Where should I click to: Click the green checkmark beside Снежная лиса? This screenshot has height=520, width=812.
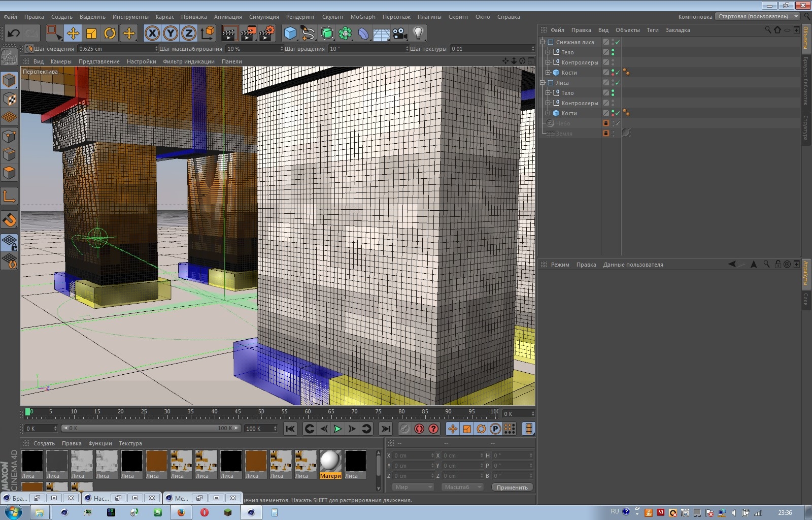tap(617, 42)
